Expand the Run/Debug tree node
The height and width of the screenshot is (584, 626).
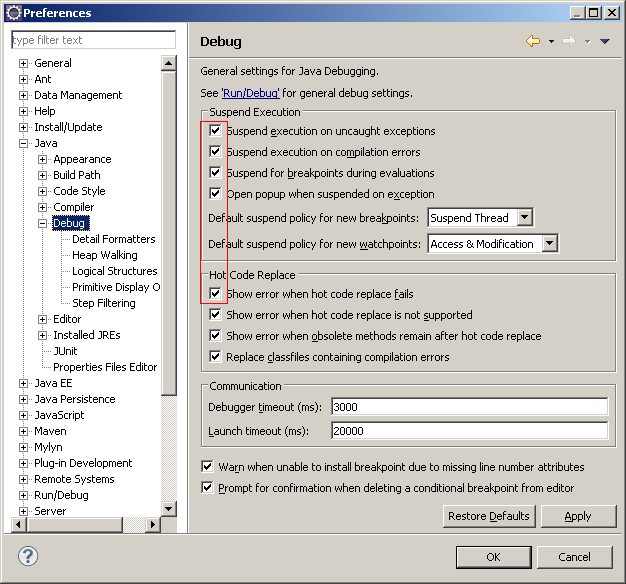[23, 495]
